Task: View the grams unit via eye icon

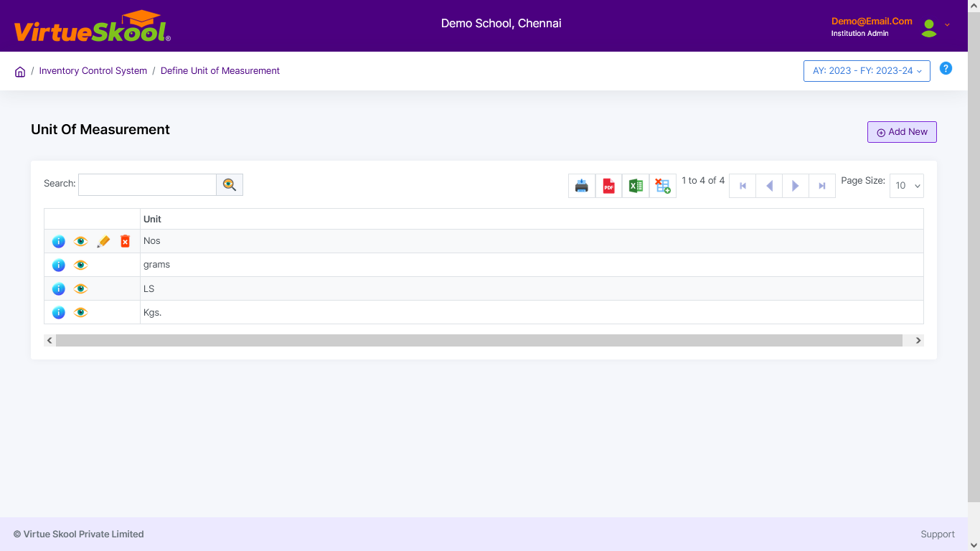Action: tap(81, 265)
